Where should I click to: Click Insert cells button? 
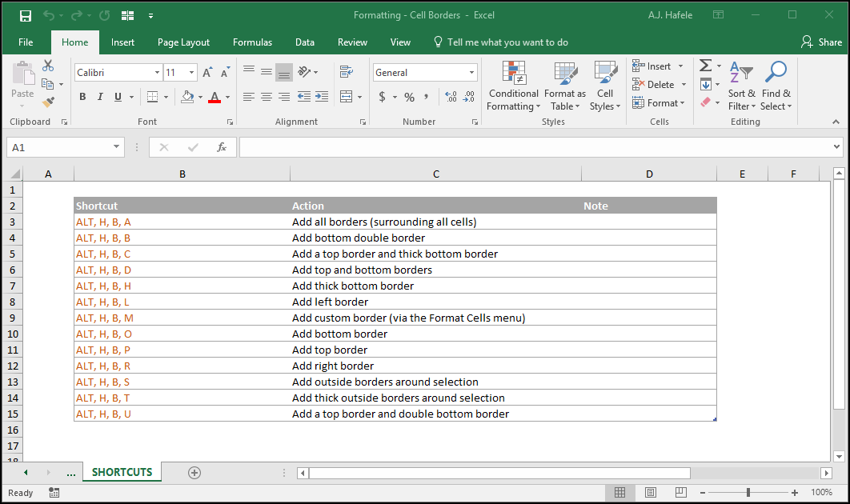click(658, 66)
